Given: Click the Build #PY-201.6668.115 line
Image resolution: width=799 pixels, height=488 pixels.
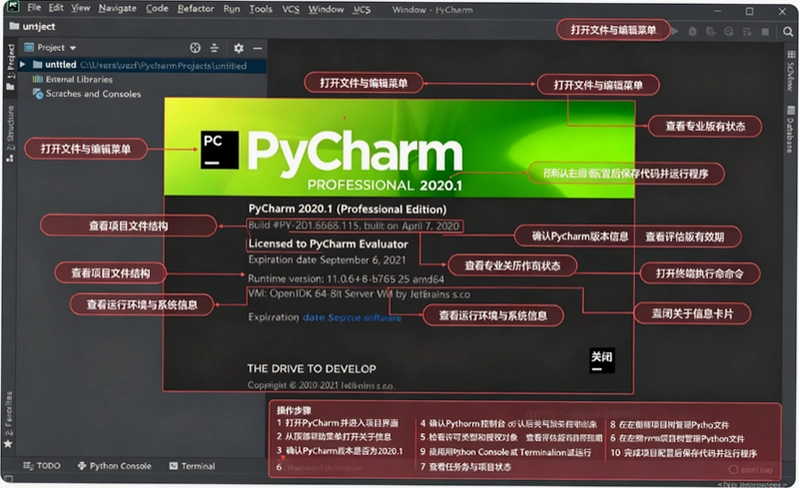Looking at the screenshot, I should pos(354,226).
